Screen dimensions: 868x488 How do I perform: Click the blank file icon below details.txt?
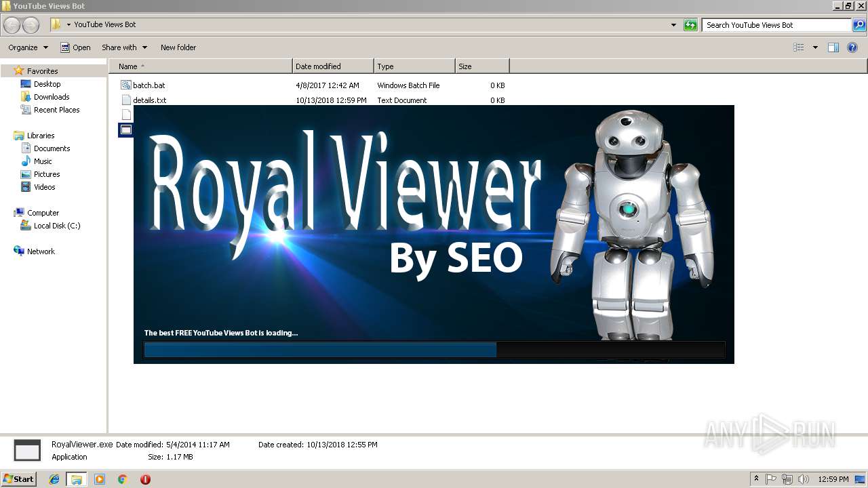(126, 115)
